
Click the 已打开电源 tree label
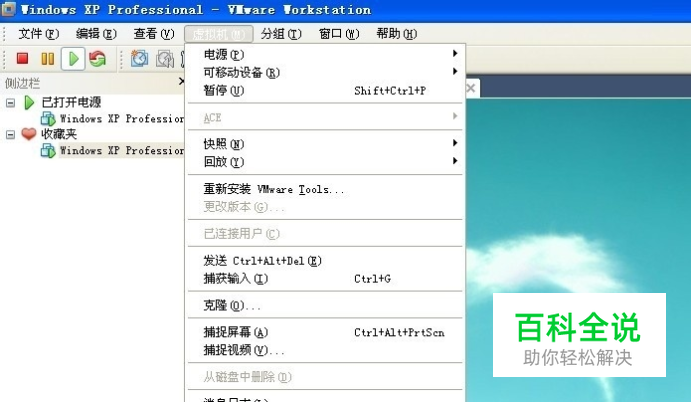pos(71,102)
